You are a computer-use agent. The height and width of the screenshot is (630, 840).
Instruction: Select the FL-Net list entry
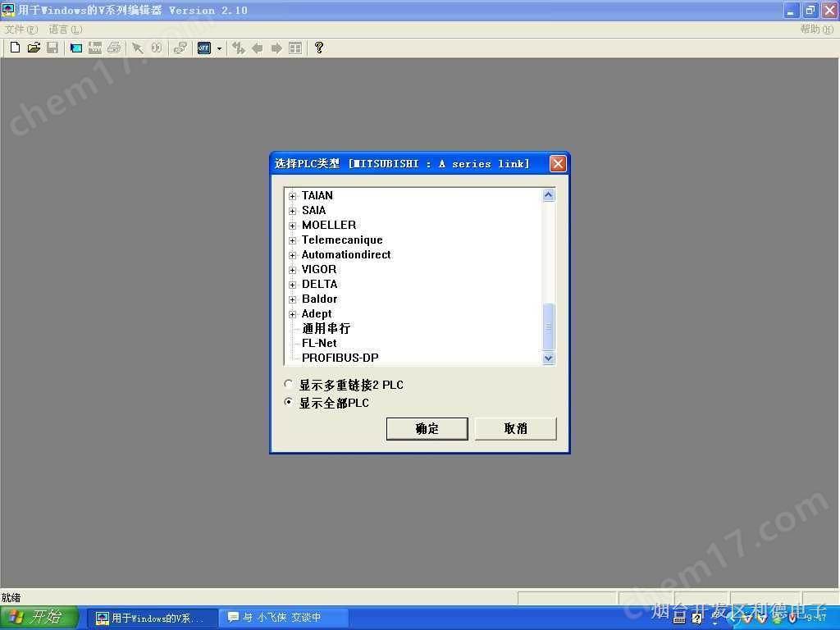pos(319,343)
